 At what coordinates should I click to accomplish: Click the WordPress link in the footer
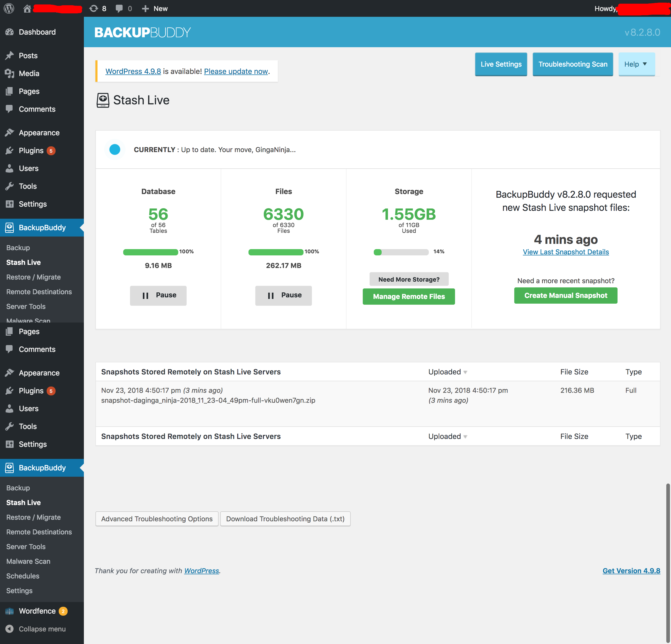click(x=202, y=571)
